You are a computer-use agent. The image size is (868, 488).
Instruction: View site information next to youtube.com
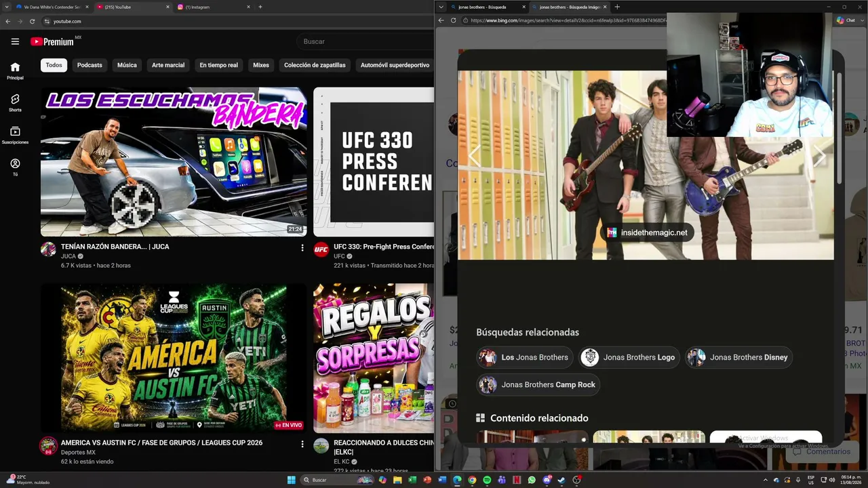tap(47, 21)
